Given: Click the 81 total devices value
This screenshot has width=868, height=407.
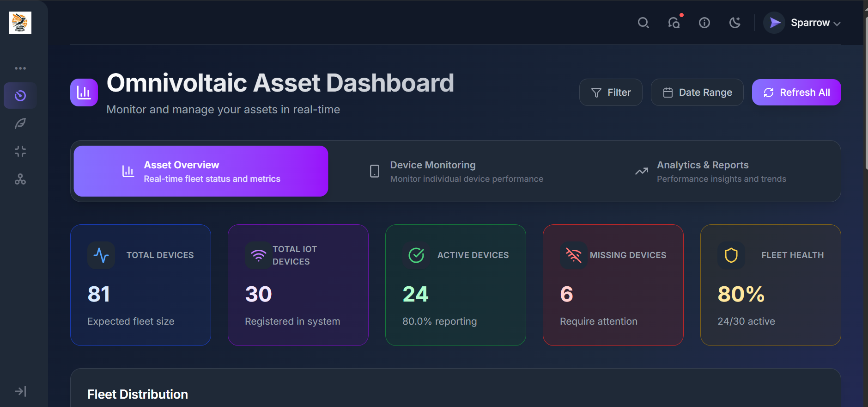Looking at the screenshot, I should pos(99,294).
